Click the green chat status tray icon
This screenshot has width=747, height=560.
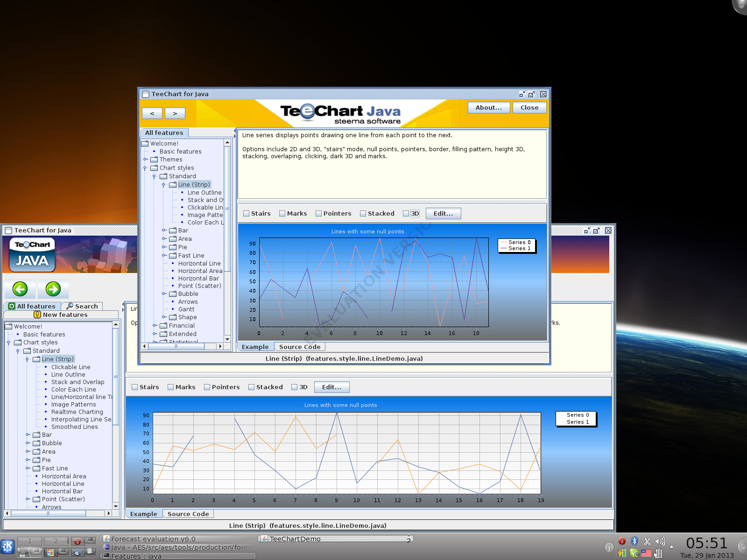point(634,553)
